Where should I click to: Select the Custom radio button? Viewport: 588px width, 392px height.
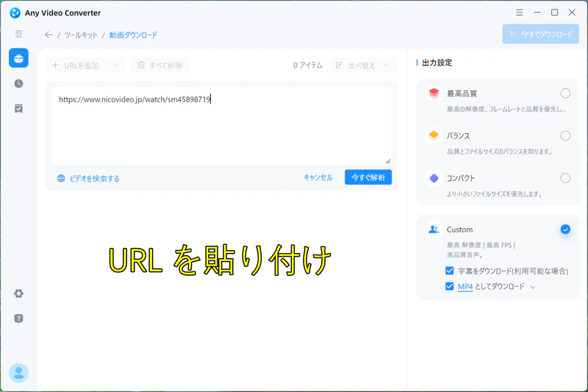click(x=565, y=229)
